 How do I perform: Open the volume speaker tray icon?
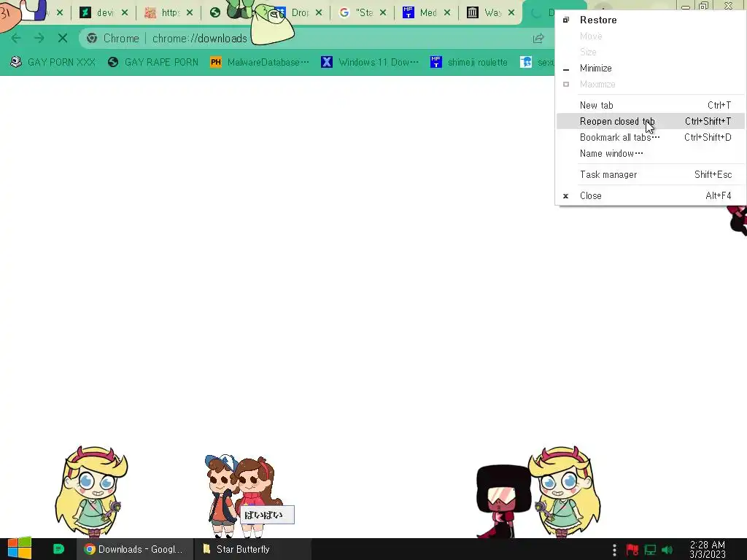(x=667, y=550)
